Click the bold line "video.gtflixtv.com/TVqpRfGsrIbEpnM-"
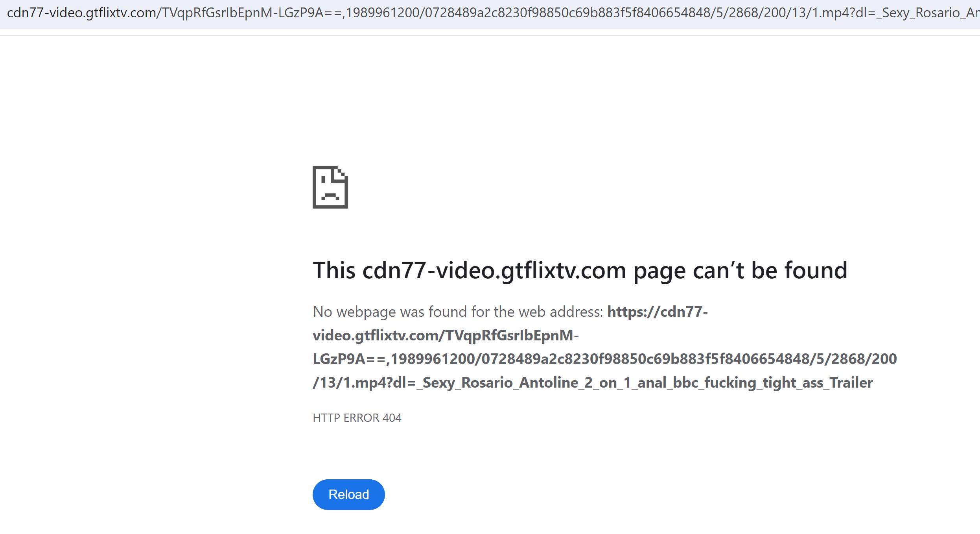Image resolution: width=980 pixels, height=534 pixels. (x=446, y=335)
